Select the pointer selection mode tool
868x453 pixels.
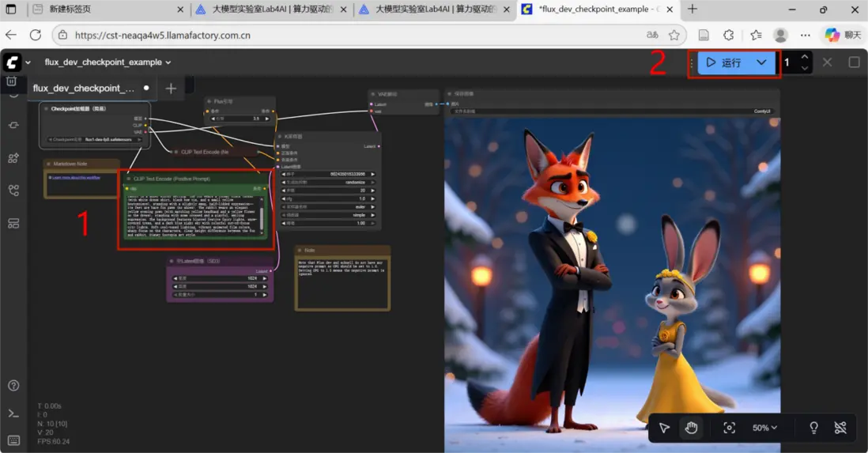tap(664, 428)
